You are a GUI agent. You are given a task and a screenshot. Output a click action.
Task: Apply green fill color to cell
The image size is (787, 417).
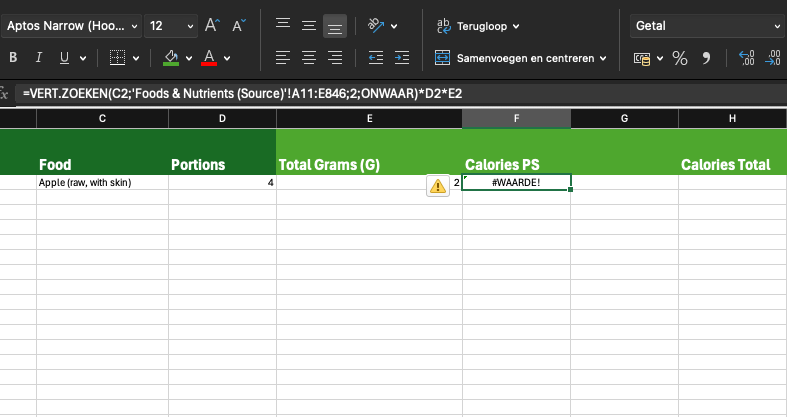(171, 58)
